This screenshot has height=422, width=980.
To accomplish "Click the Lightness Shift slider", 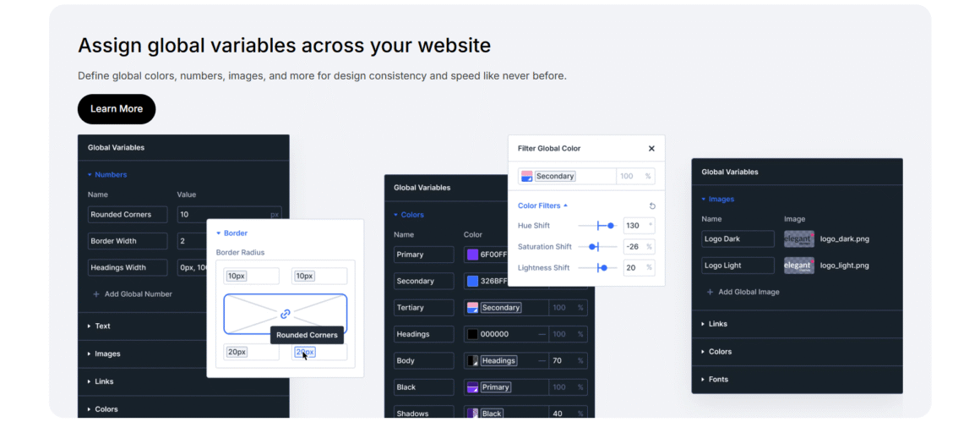I will [597, 268].
